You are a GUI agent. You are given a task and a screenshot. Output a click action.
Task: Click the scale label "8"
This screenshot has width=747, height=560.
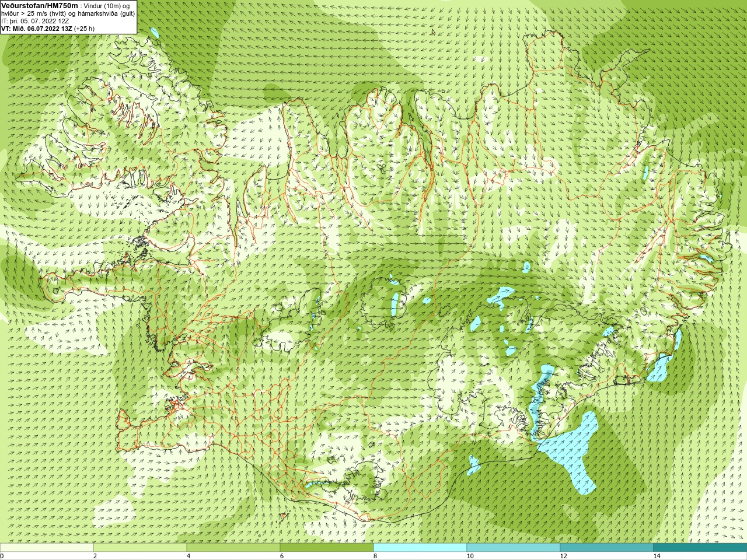pyautogui.click(x=375, y=556)
